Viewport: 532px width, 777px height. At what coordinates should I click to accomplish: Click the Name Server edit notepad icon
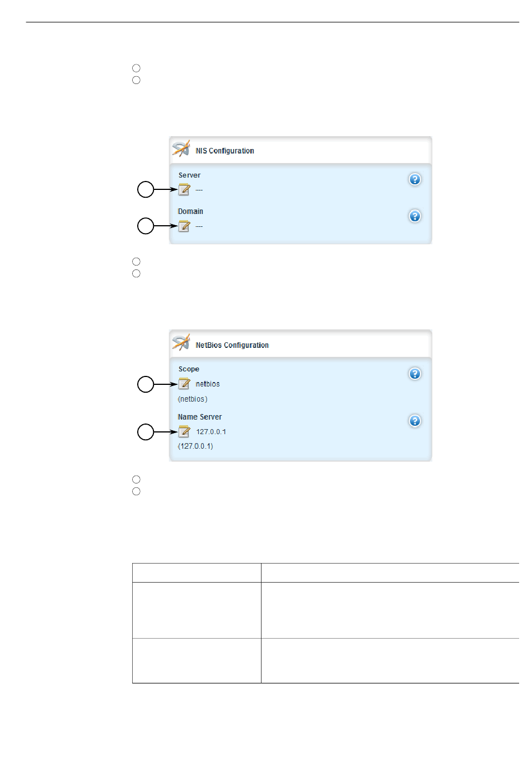click(x=184, y=431)
